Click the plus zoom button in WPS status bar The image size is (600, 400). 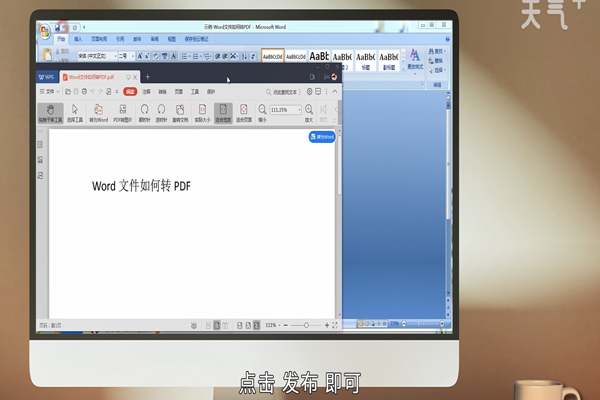pos(327,325)
